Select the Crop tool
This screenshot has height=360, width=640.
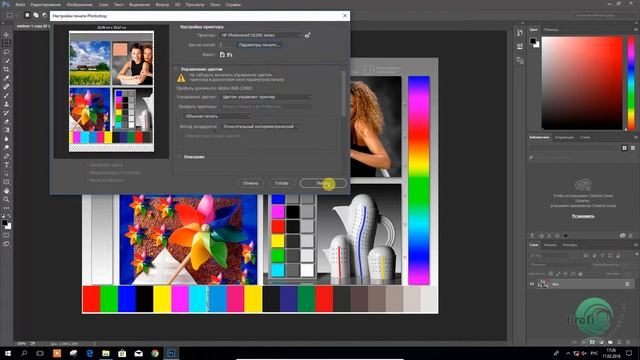coord(6,69)
